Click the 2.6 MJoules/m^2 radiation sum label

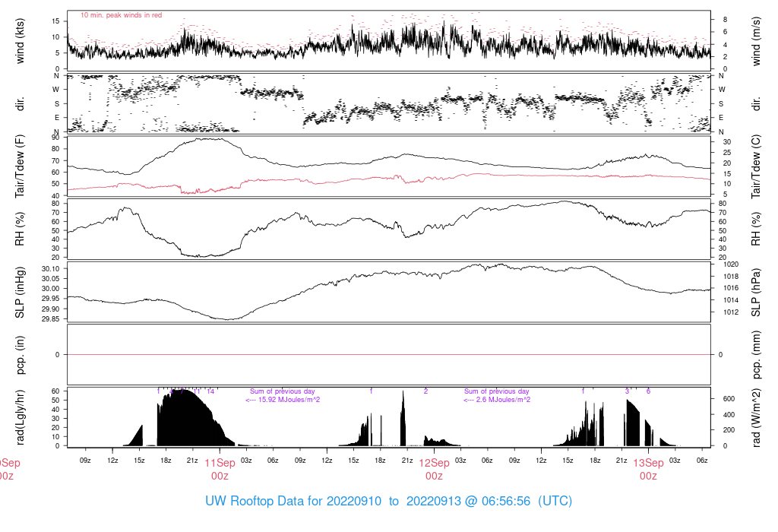coord(497,400)
